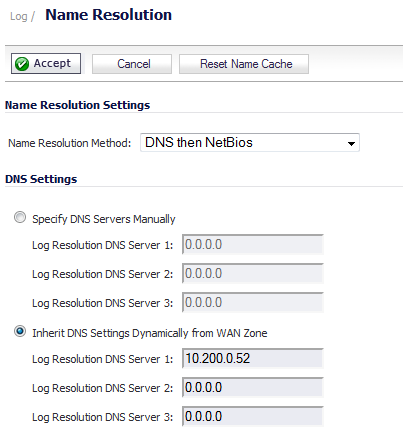Image resolution: width=403 pixels, height=444 pixels.
Task: Click the Name Resolution Settings section heading
Action: [77, 105]
